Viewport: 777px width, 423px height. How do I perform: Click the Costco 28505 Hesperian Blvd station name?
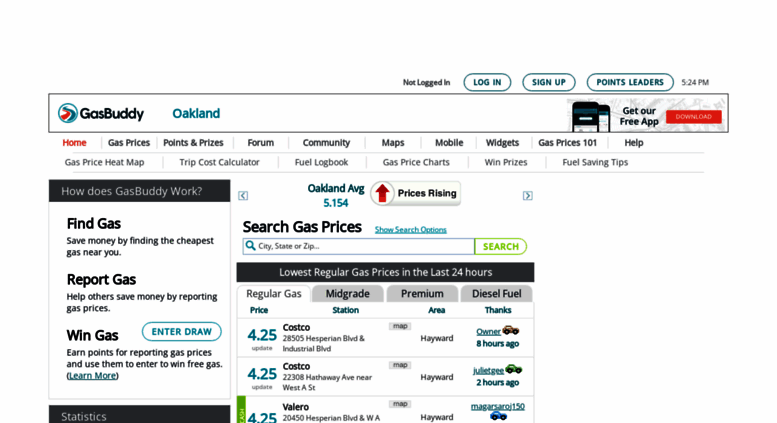(296, 327)
